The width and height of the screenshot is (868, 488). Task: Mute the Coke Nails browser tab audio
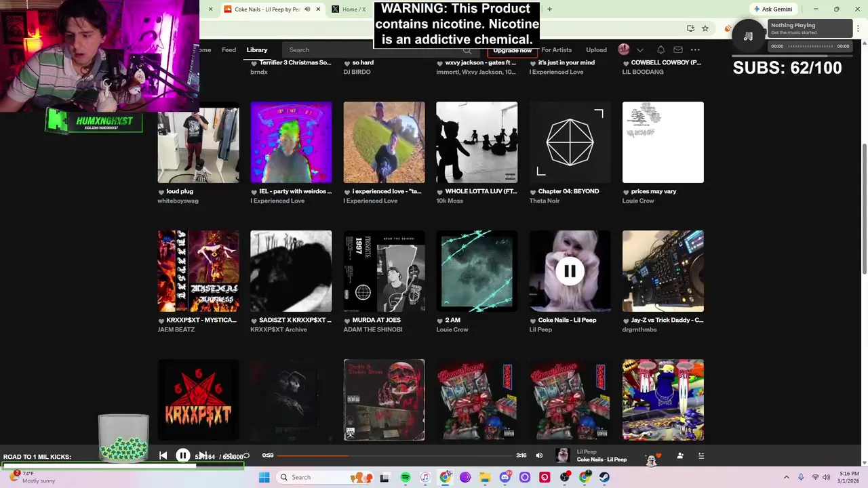coord(307,9)
